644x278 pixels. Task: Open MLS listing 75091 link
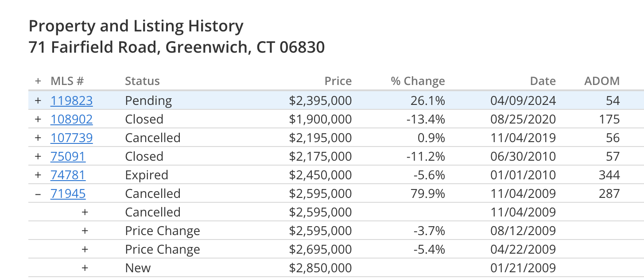(68, 157)
